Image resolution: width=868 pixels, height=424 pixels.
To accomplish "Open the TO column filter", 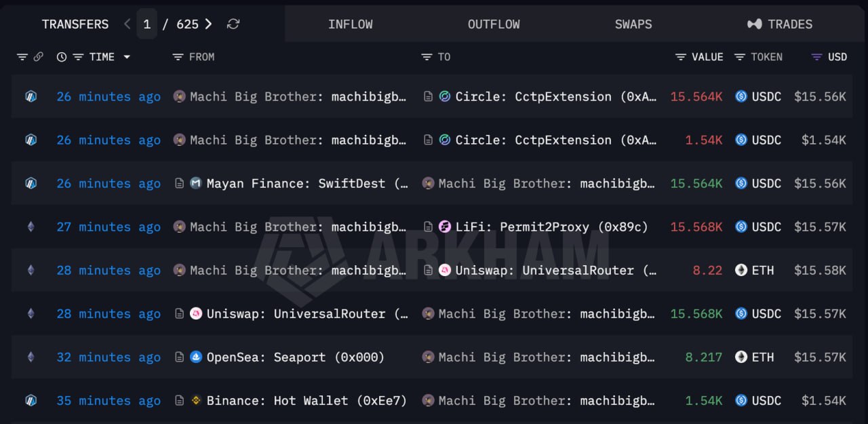I will tap(427, 57).
